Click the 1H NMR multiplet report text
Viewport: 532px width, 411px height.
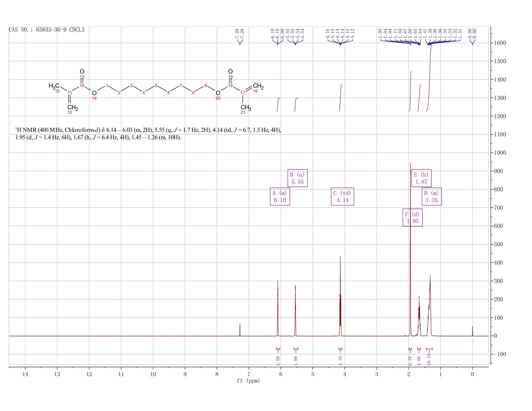pos(148,134)
